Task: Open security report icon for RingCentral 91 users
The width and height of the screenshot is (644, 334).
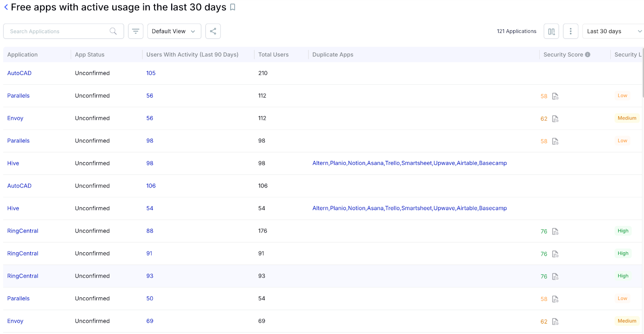Action: pyautogui.click(x=555, y=254)
